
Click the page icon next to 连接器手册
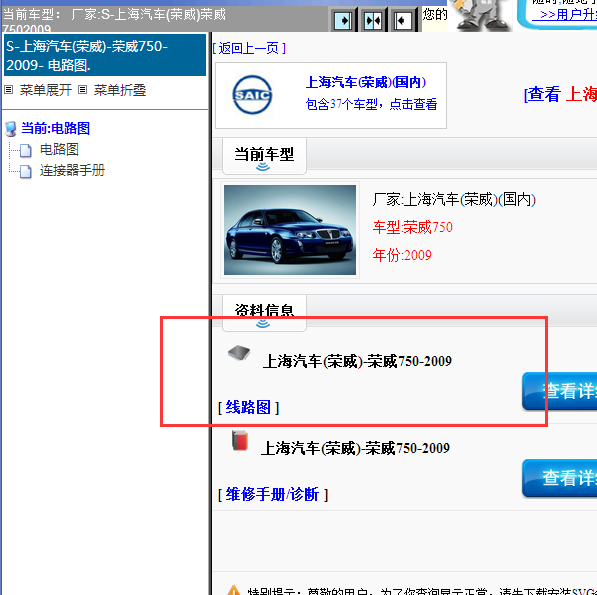coord(26,171)
